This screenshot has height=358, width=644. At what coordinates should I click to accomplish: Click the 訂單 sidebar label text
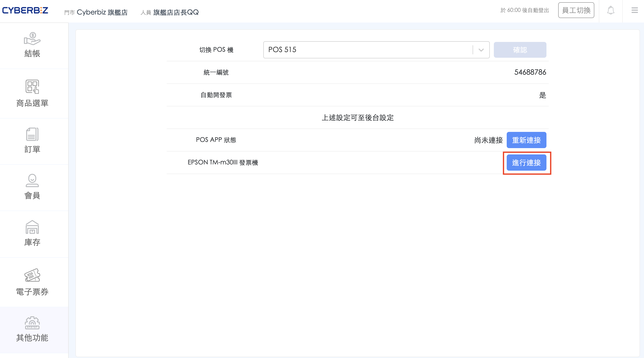[32, 149]
